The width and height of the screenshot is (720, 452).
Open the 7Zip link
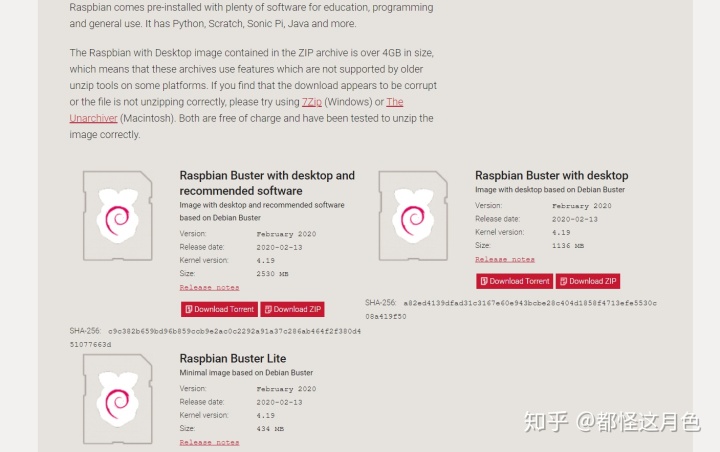311,102
